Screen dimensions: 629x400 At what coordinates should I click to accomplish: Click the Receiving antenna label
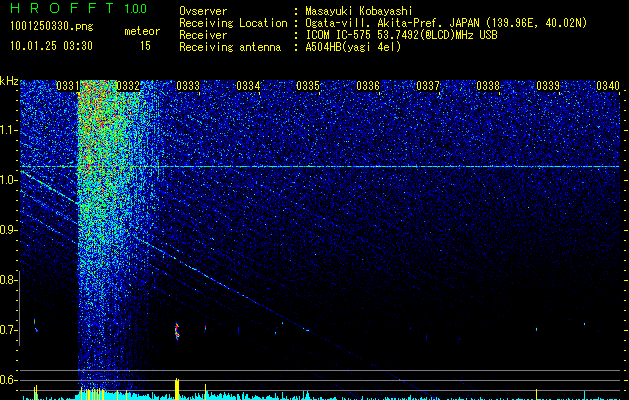[x=230, y=47]
